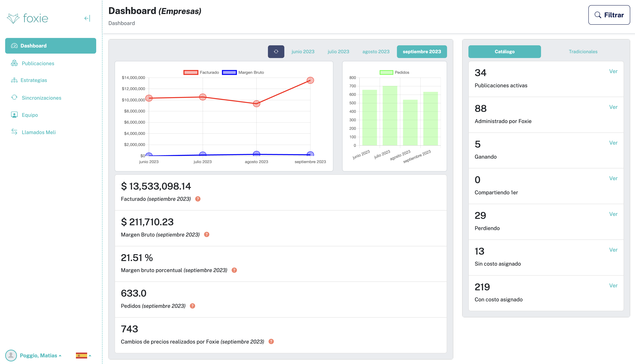This screenshot has width=635, height=364.
Task: Click Ver for Compartiendo 1er
Action: [613, 178]
